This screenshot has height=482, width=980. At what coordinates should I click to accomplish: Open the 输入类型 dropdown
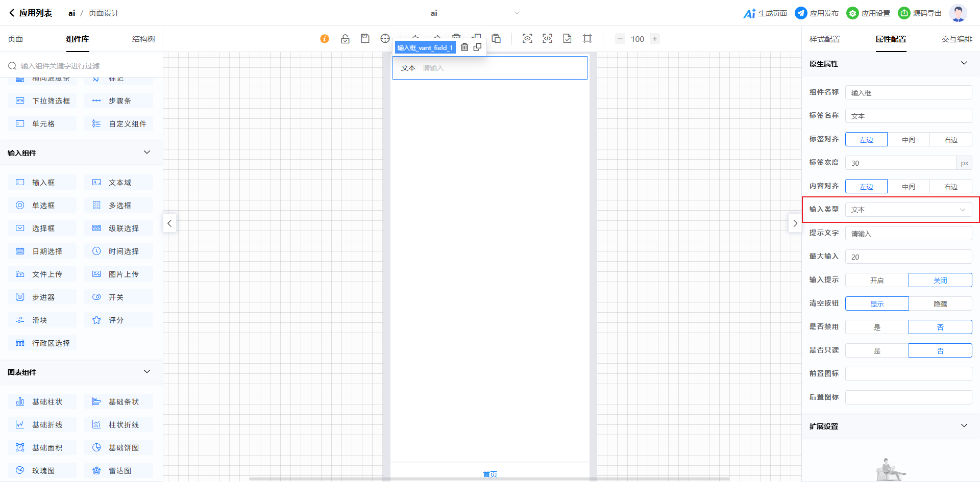(x=908, y=210)
